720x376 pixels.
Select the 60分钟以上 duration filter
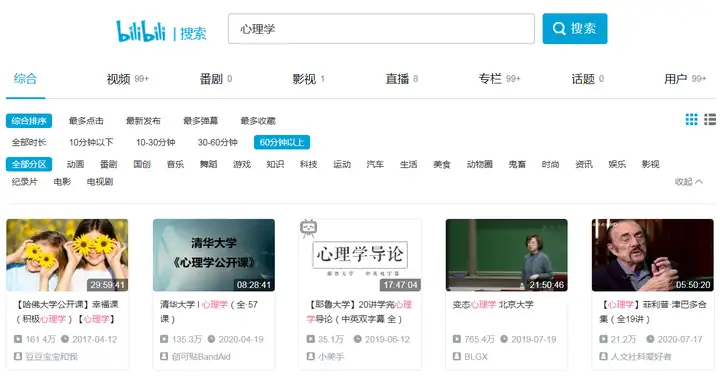pos(282,142)
